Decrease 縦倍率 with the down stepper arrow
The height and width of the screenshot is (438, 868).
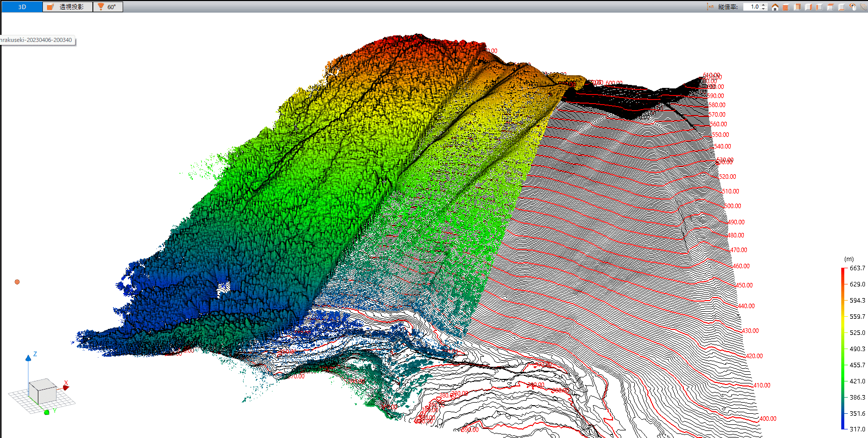click(x=764, y=9)
